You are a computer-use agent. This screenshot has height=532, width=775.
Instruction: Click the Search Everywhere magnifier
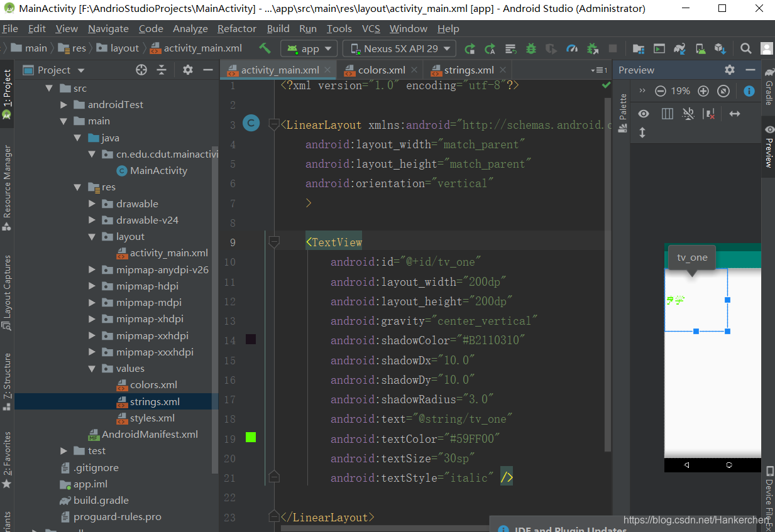(746, 48)
